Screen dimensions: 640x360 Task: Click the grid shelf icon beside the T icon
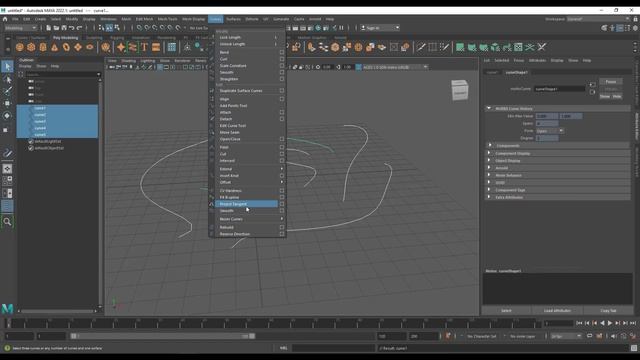[172, 47]
